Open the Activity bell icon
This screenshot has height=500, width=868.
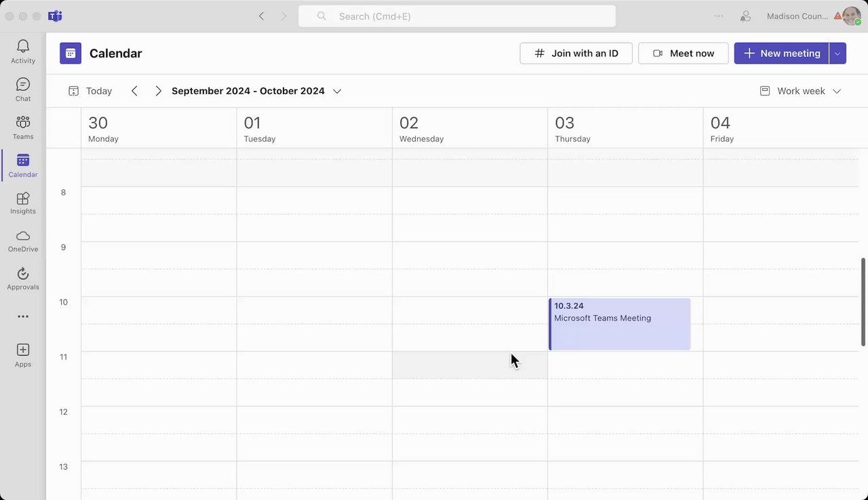click(x=23, y=51)
